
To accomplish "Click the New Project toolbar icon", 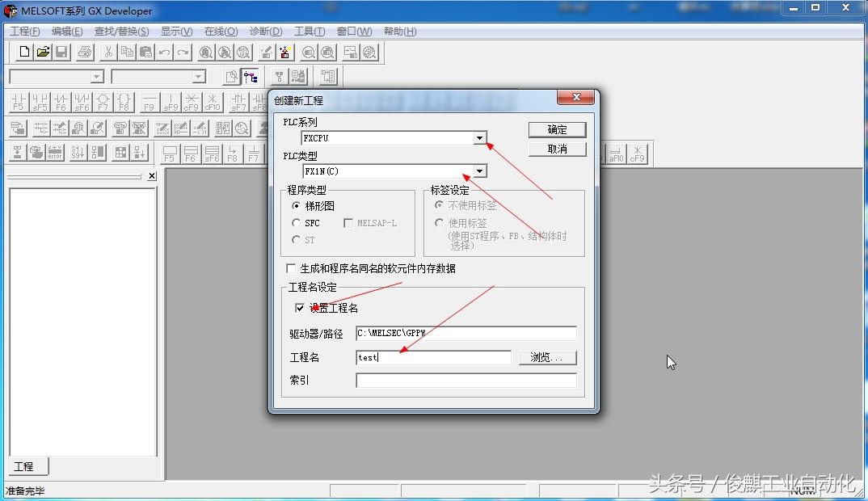I will pyautogui.click(x=23, y=52).
